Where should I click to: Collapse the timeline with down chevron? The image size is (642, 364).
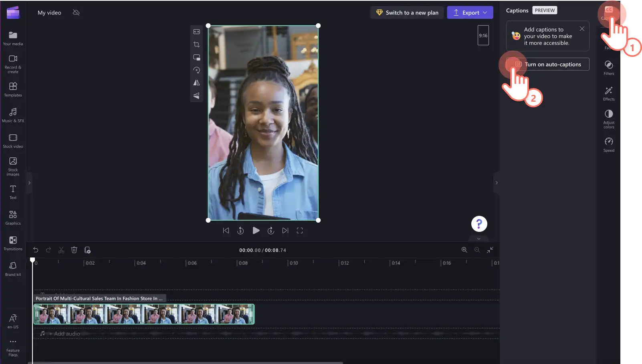pyautogui.click(x=478, y=239)
